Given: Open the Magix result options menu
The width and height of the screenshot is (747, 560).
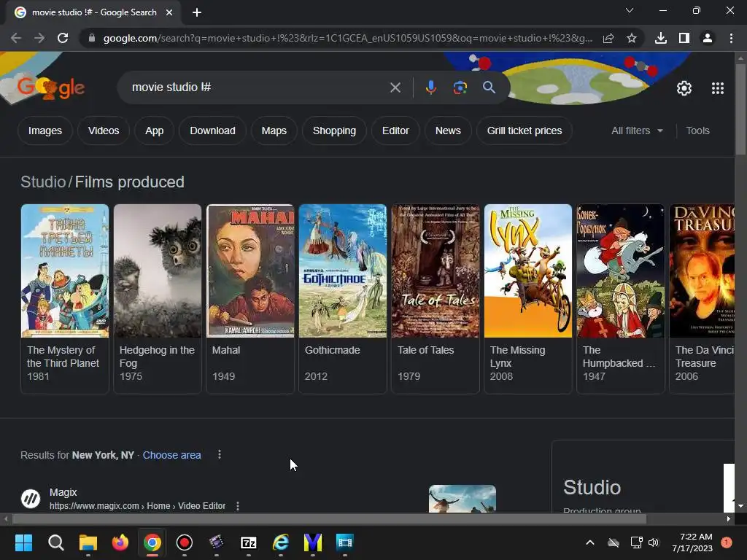Looking at the screenshot, I should point(238,506).
